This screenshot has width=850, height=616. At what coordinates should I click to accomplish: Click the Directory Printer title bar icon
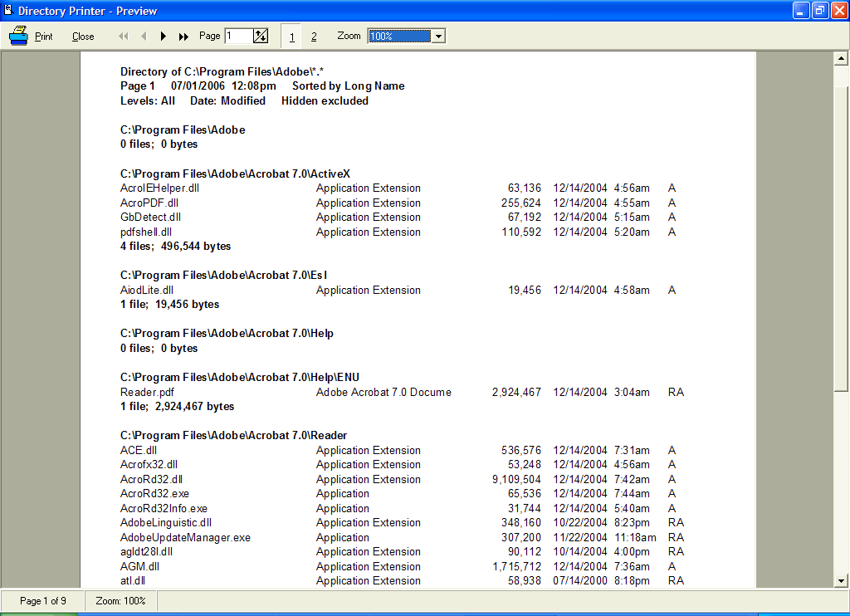[x=8, y=10]
